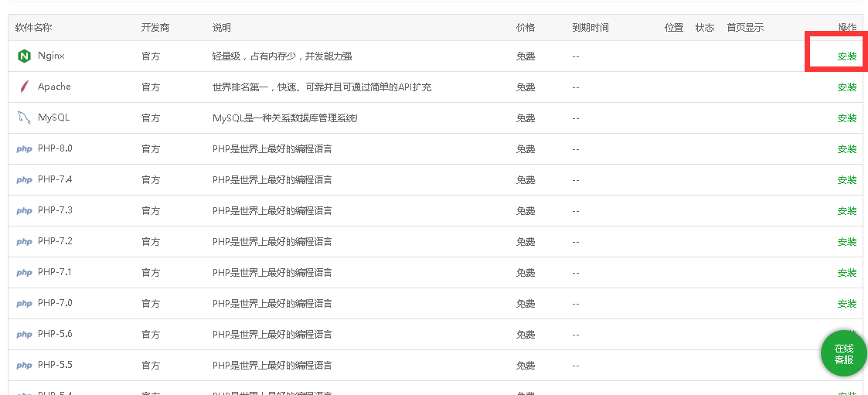Click the 到期时间 column header

pyautogui.click(x=591, y=28)
